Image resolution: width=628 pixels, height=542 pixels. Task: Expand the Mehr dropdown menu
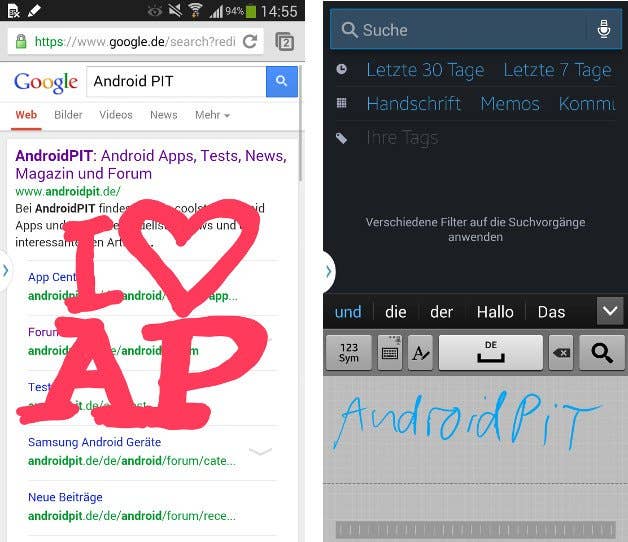[212, 115]
